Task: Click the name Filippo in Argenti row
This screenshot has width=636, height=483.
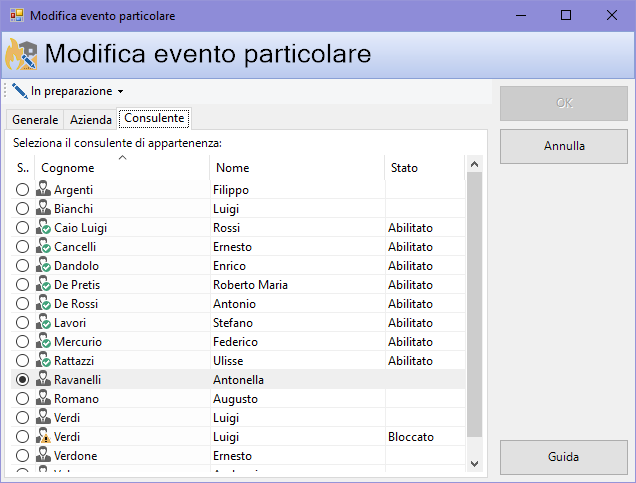Action: pos(231,190)
